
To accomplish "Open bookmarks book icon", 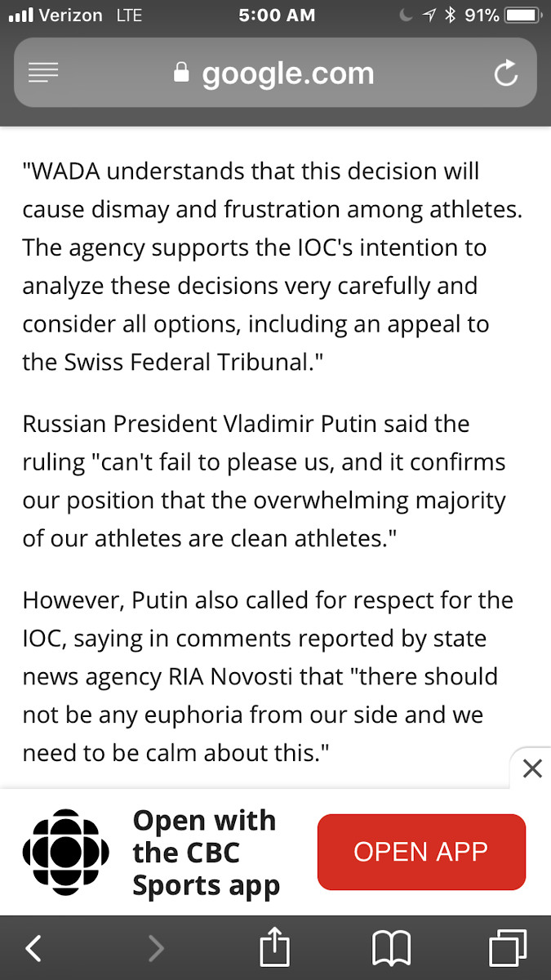I will (391, 948).
